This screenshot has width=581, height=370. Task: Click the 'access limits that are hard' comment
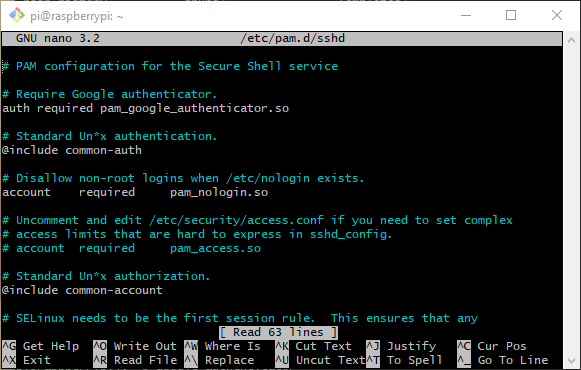pos(197,234)
